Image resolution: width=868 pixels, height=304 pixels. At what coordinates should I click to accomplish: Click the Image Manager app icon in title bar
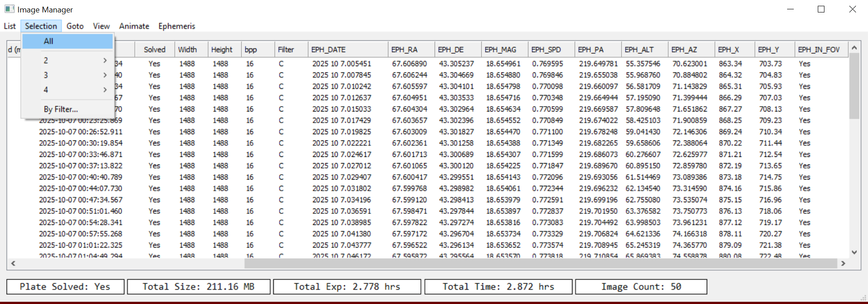9,9
